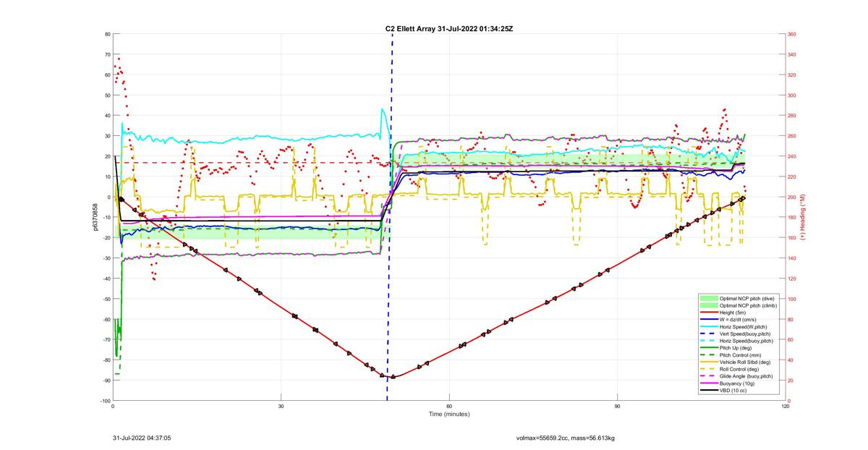Click the x-axis tick label '90'
This screenshot has height=450, width=868.
(x=618, y=406)
